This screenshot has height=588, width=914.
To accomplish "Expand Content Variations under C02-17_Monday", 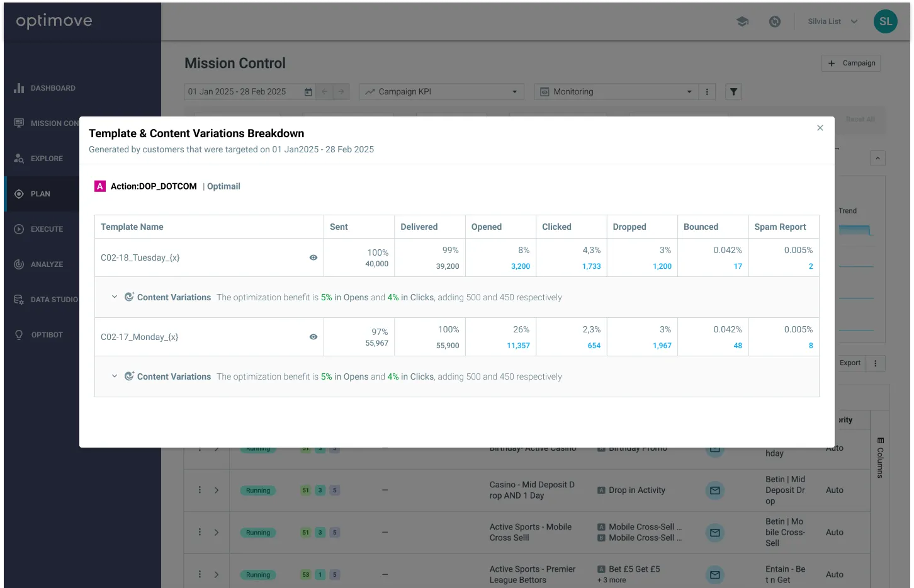I will (x=115, y=376).
